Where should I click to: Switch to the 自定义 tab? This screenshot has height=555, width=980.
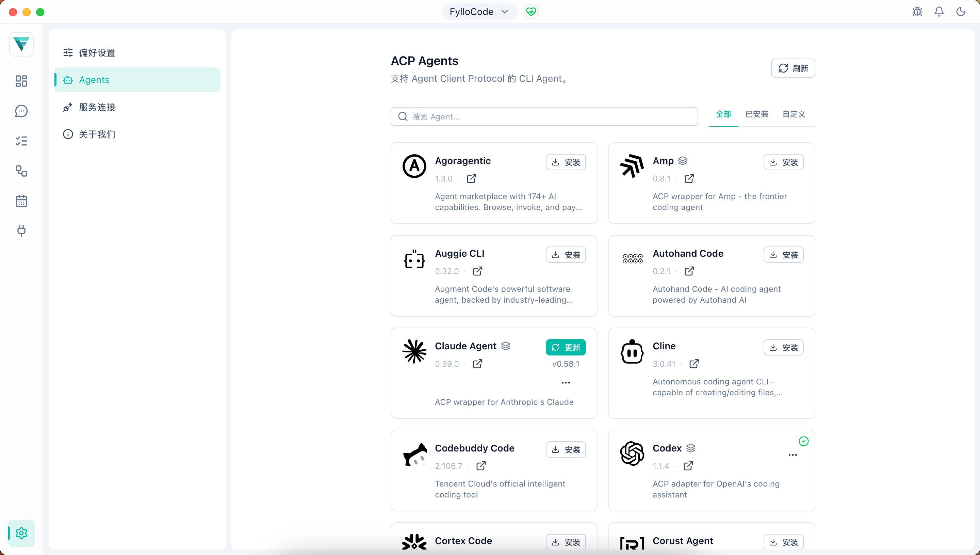point(794,114)
